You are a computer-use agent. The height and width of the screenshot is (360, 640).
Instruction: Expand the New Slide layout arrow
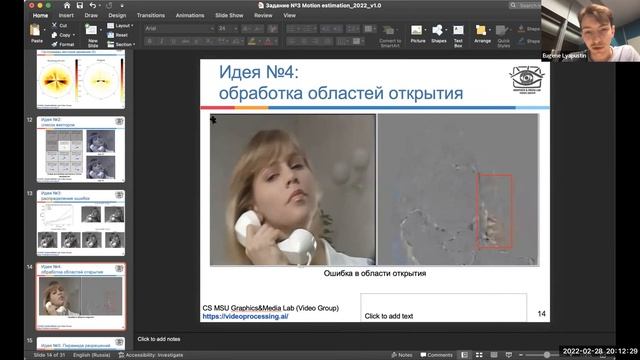click(100, 30)
